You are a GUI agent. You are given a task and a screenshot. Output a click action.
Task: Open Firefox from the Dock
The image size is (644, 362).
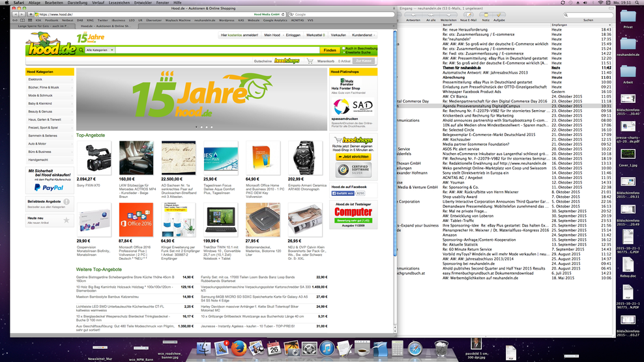(x=239, y=348)
